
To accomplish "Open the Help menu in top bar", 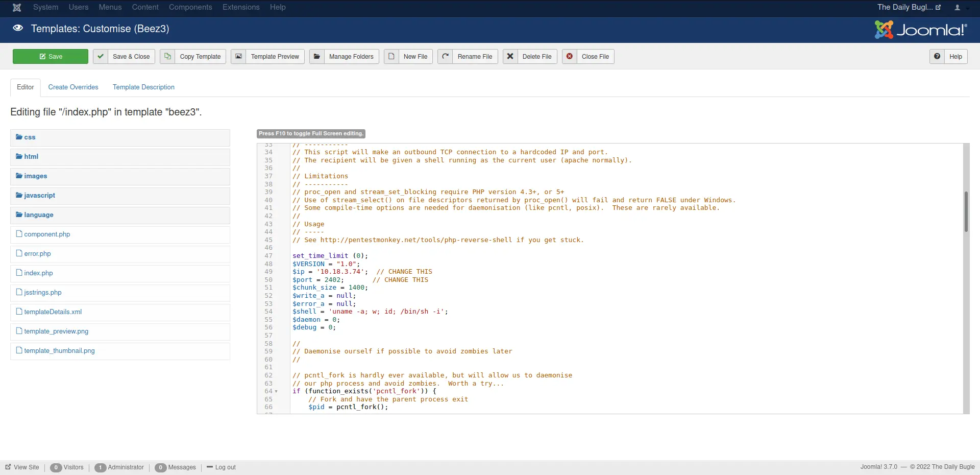I will pos(278,7).
